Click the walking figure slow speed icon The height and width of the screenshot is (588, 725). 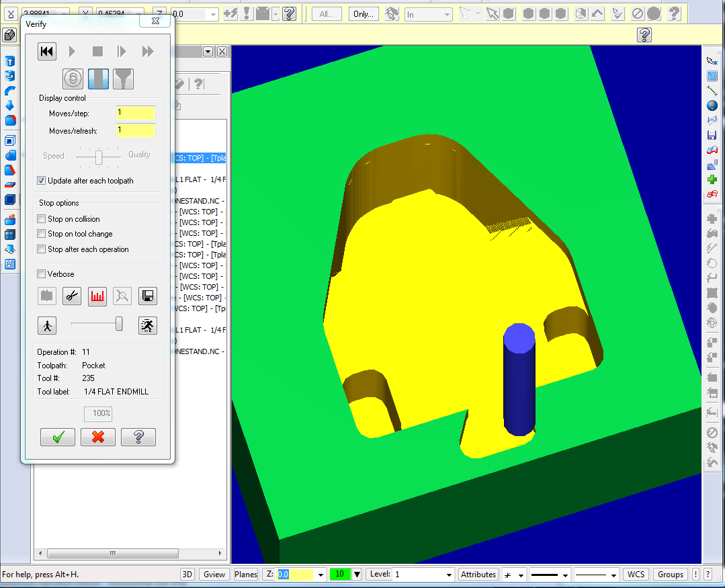[47, 325]
